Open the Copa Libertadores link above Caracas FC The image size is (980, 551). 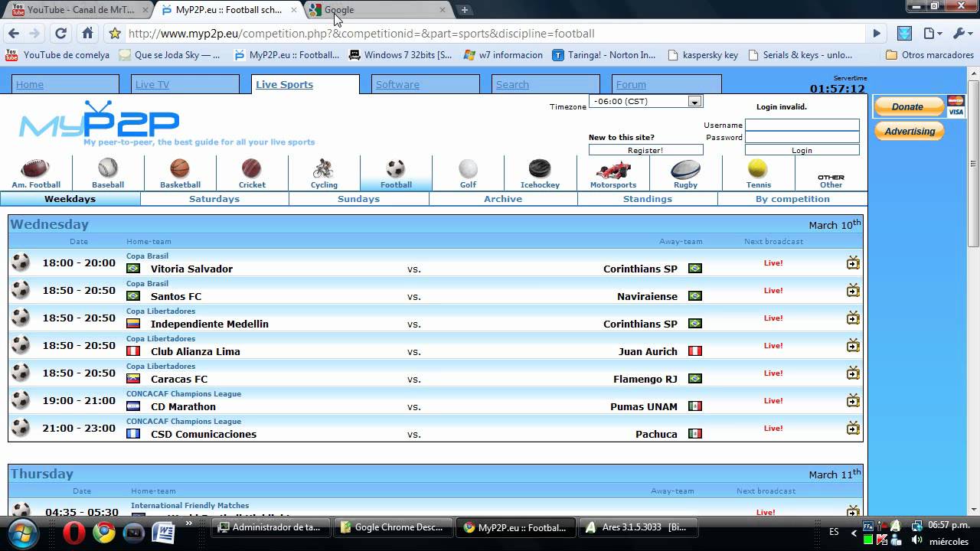click(161, 366)
